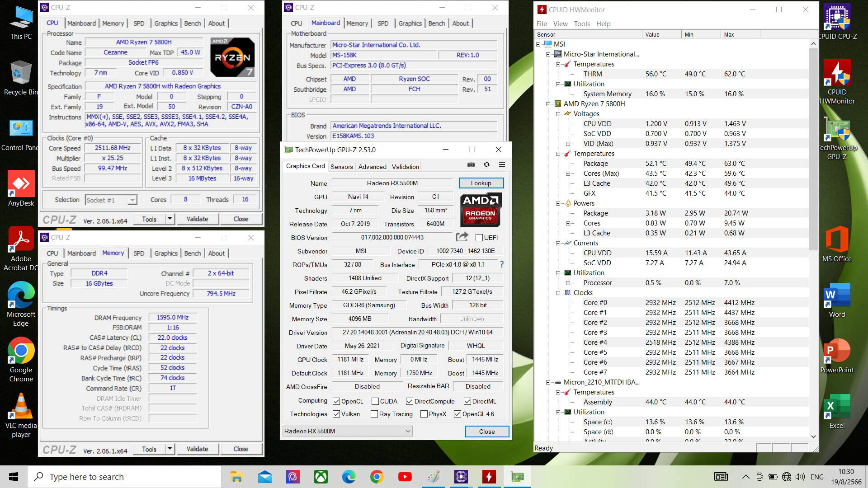
Task: Open CPUID HWMonitor desktop shortcut
Action: 837,82
